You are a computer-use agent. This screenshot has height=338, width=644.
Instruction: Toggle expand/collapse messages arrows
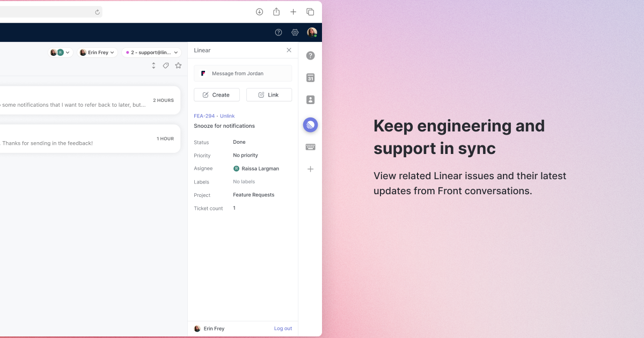coord(153,65)
